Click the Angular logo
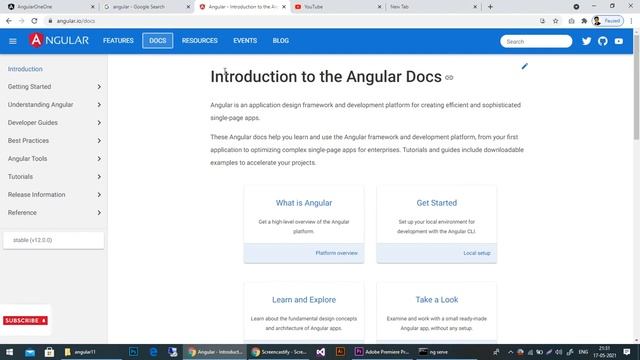 click(x=59, y=40)
